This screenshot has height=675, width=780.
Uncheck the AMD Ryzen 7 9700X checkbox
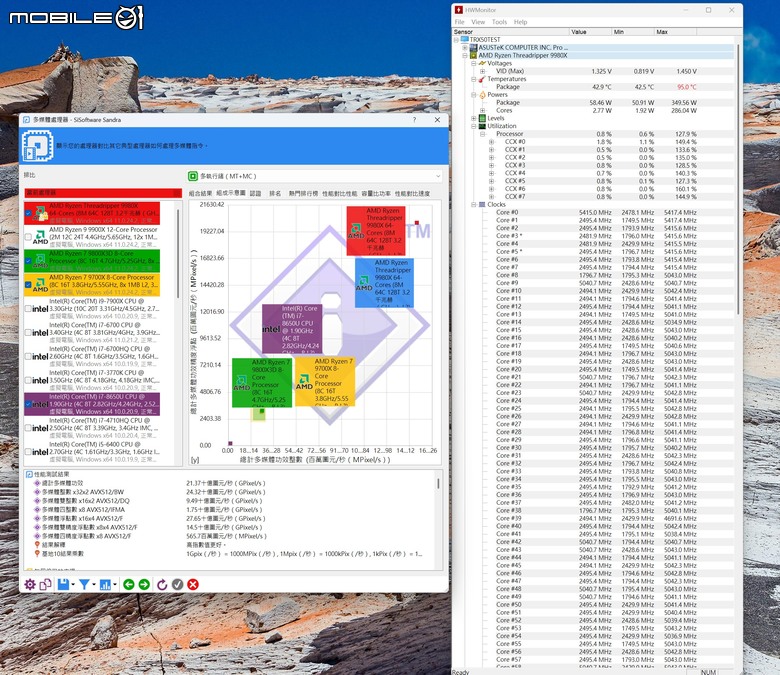[x=28, y=285]
